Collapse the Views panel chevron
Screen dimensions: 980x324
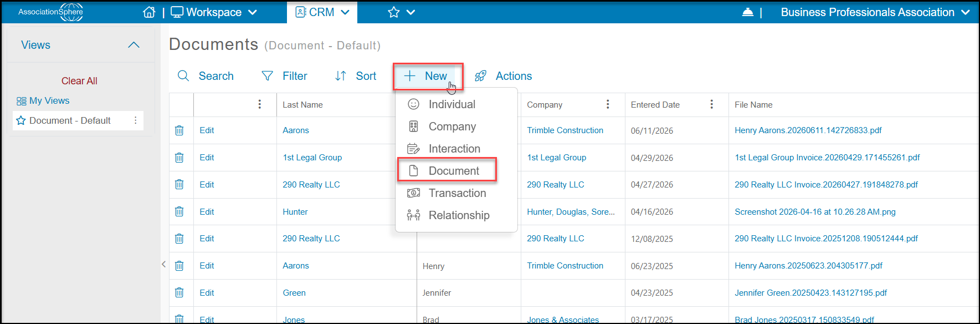134,45
